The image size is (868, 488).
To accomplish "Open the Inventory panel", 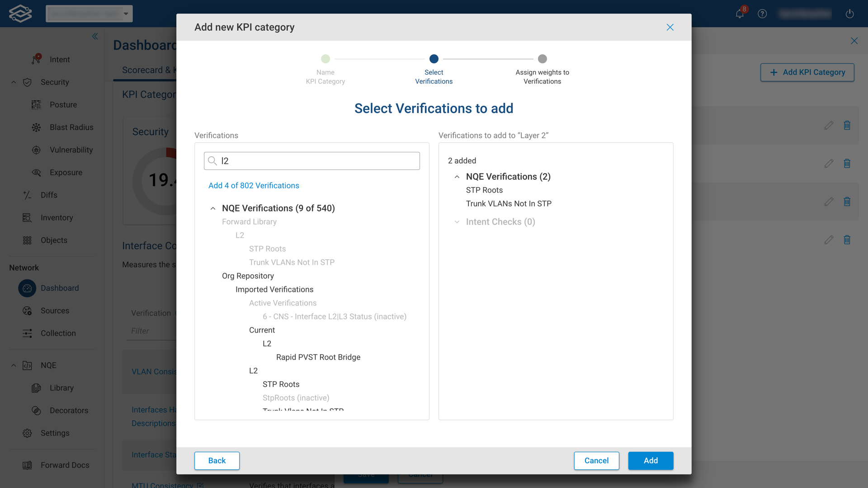I will coord(57,217).
